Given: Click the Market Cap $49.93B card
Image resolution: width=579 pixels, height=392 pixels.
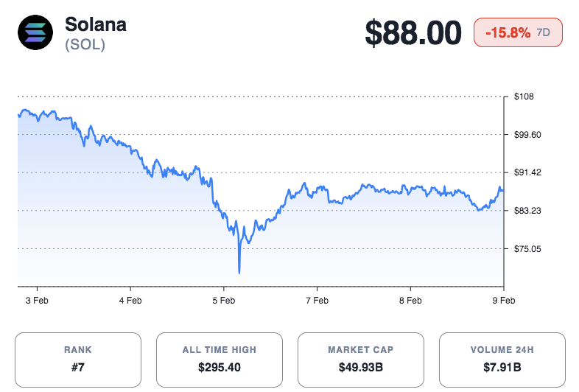Looking at the screenshot, I should click(x=361, y=359).
